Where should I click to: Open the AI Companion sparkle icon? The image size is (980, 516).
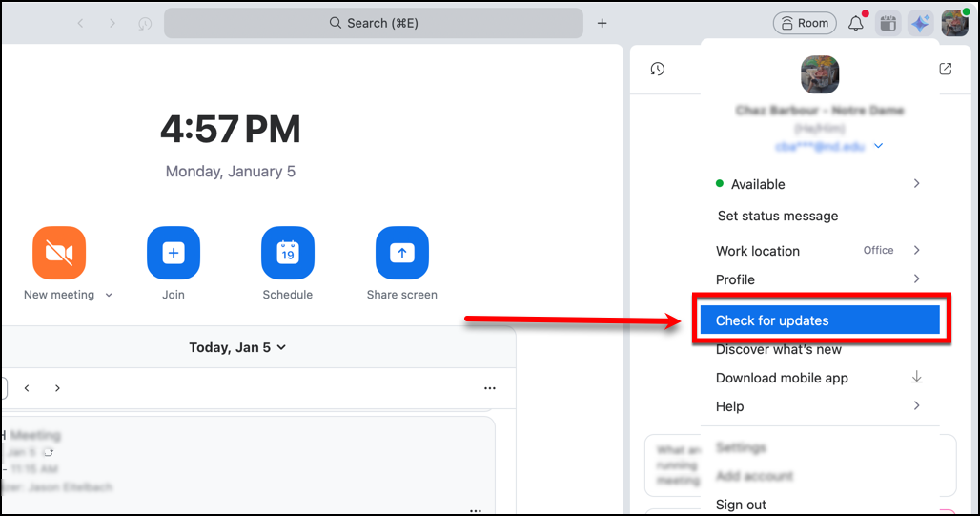[x=920, y=24]
